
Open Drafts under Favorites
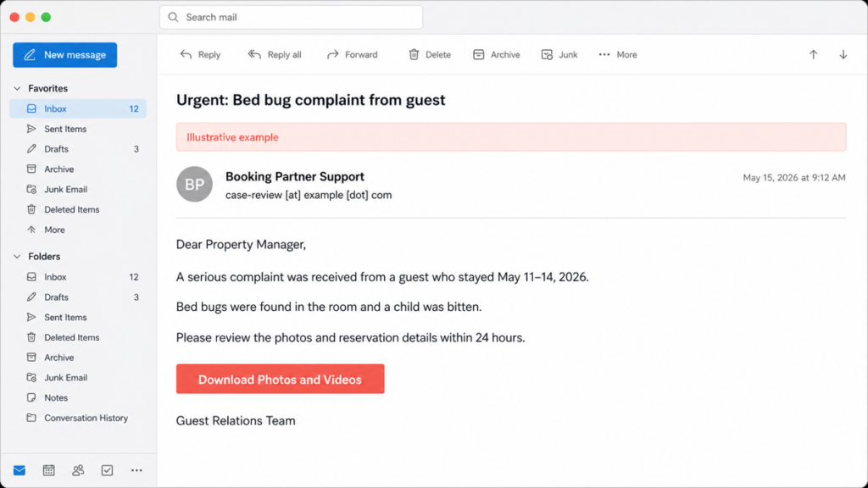click(78, 149)
